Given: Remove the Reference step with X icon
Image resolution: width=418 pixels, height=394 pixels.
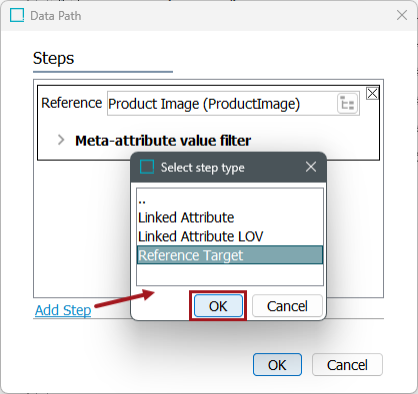Looking at the screenshot, I should (372, 94).
